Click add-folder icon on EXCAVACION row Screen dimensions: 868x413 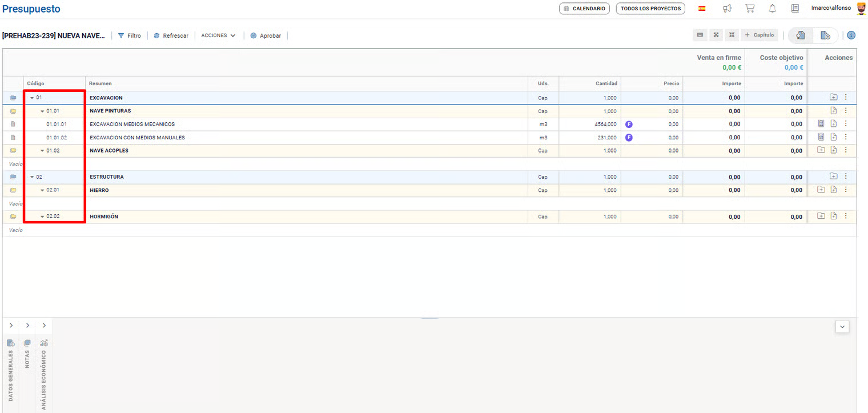pos(833,97)
